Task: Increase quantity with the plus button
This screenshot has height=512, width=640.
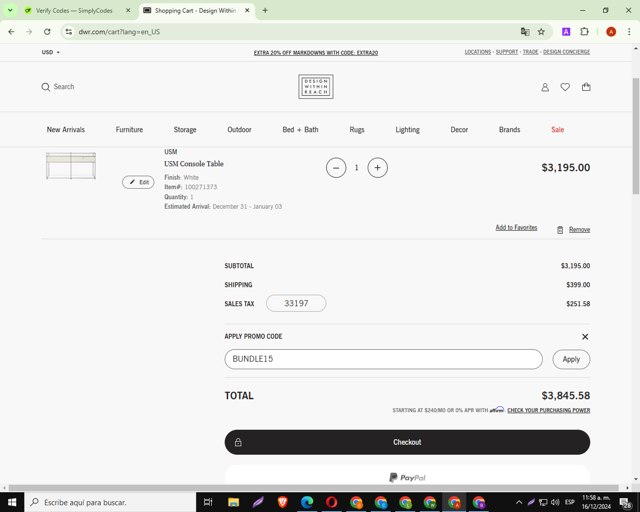Action: click(378, 168)
